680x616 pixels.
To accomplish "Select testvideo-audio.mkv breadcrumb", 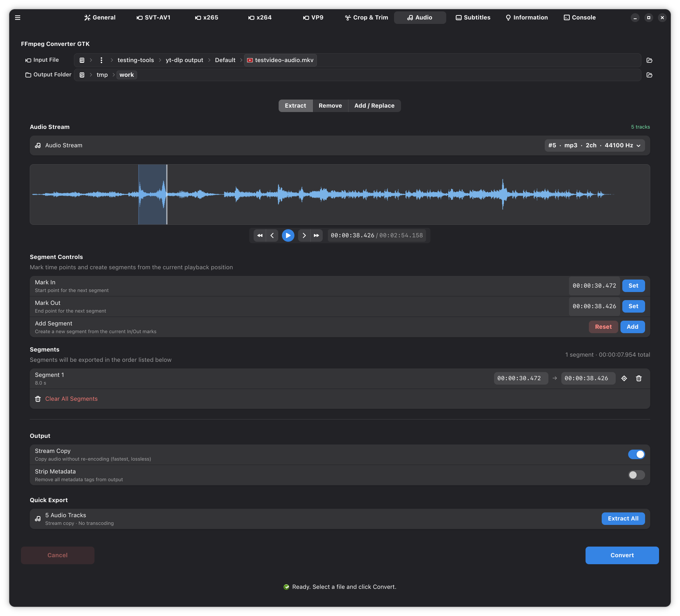I will 280,60.
